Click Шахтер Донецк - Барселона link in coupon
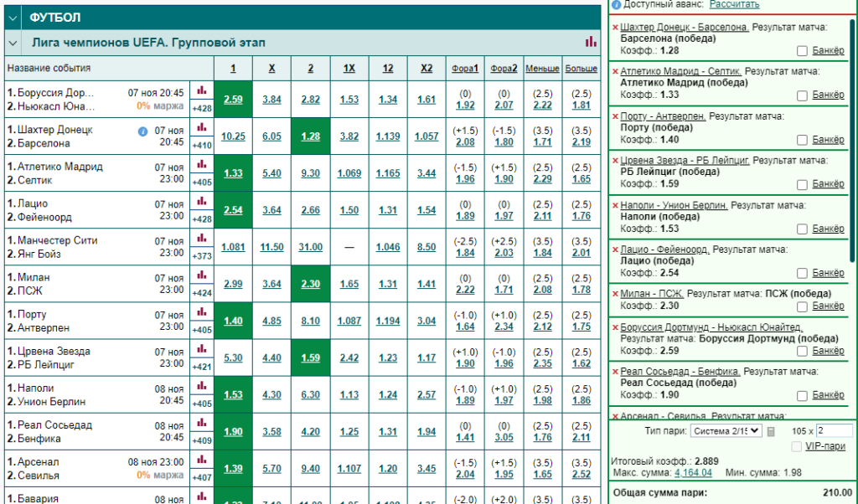Image resolution: width=858 pixels, height=504 pixels. [685, 27]
